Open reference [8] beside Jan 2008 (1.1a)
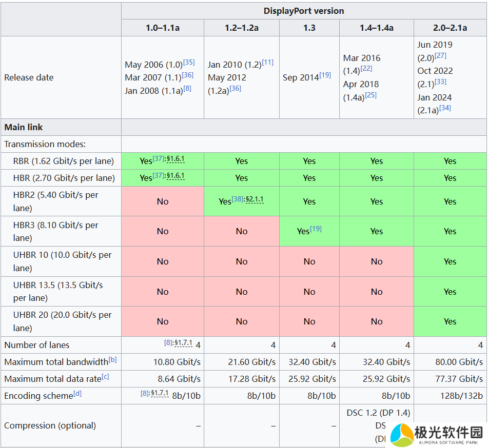Image resolution: width=488 pixels, height=448 pixels. (187, 89)
